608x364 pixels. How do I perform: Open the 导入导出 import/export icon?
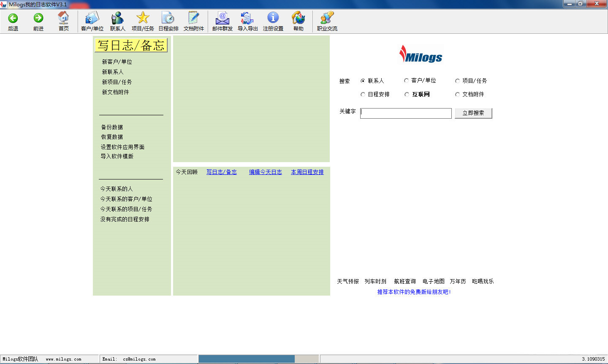[247, 20]
